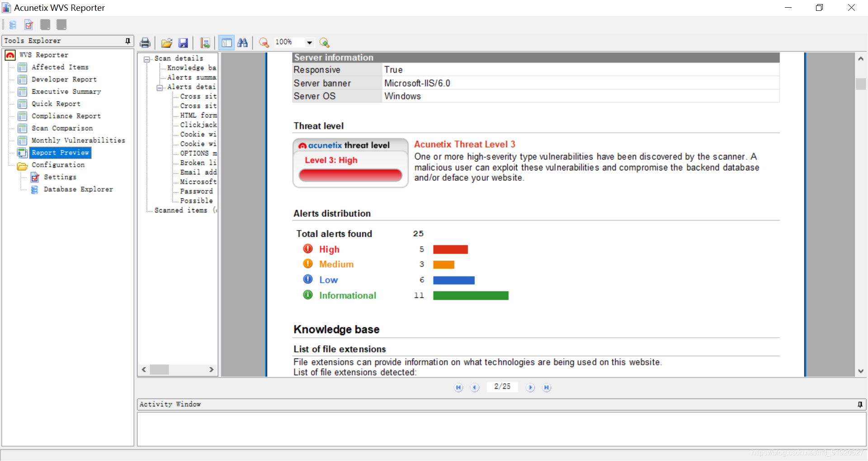Click outline horizontal scrollbar thumb
This screenshot has width=868, height=461.
pyautogui.click(x=159, y=370)
